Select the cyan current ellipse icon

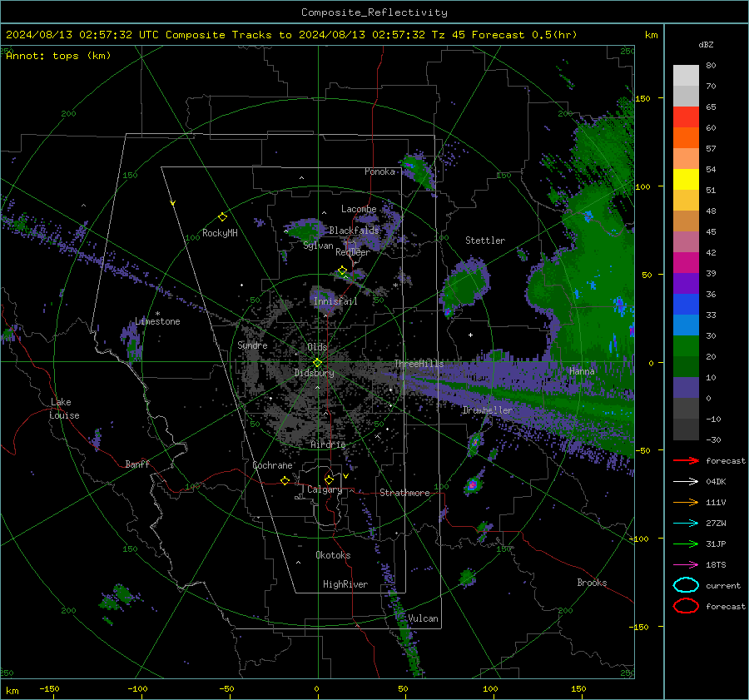tap(686, 585)
